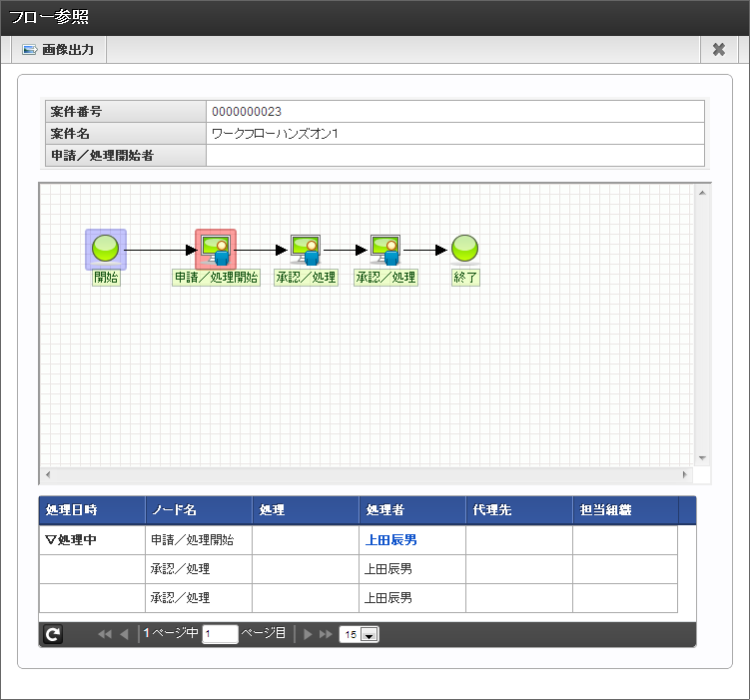Open the blue 上田辰男 link
The height and width of the screenshot is (700, 750).
(390, 540)
